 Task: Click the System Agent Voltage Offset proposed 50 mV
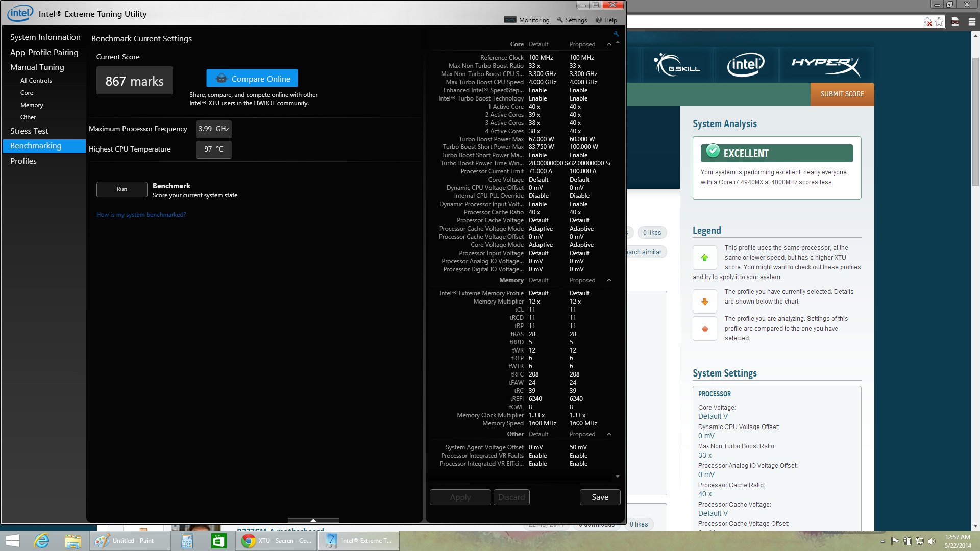pyautogui.click(x=578, y=447)
